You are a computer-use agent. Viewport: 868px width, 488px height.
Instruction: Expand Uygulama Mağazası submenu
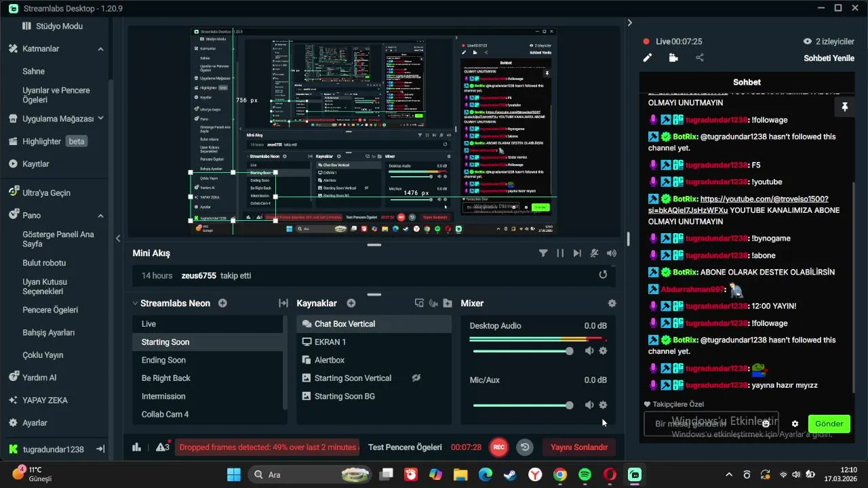100,118
